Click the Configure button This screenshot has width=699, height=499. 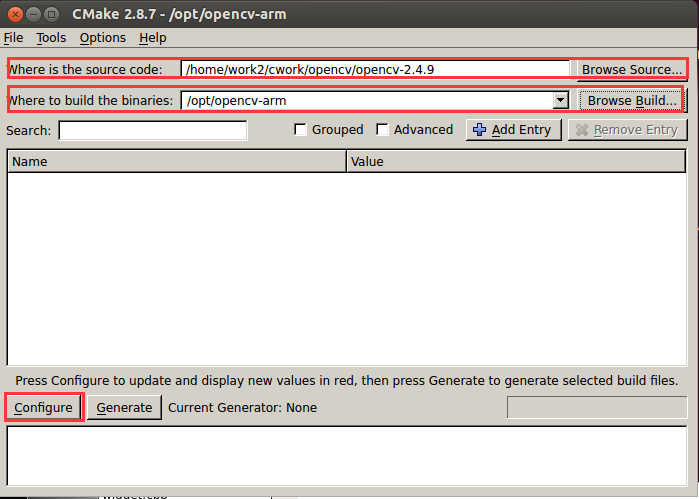click(x=43, y=408)
